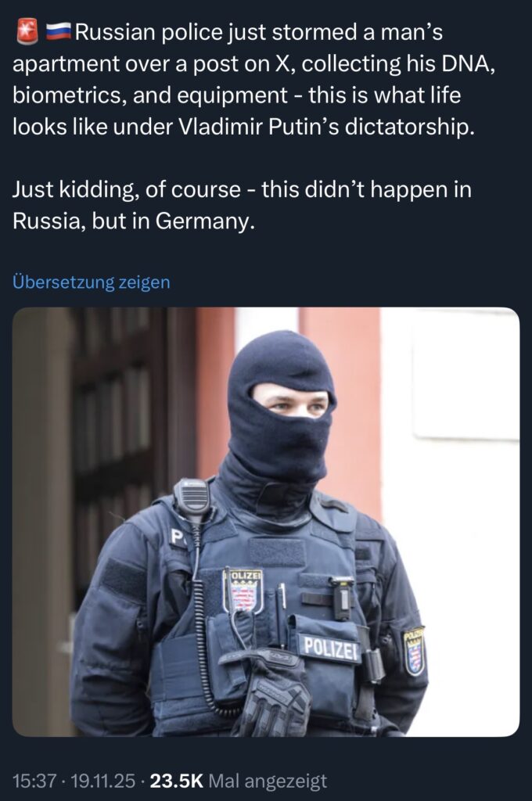
Task: Open the masked police officer photo
Action: [266, 522]
